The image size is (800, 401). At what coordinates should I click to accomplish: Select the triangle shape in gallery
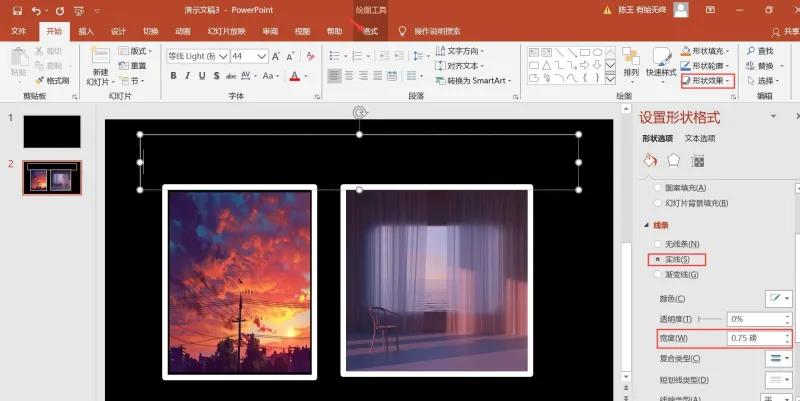546,65
